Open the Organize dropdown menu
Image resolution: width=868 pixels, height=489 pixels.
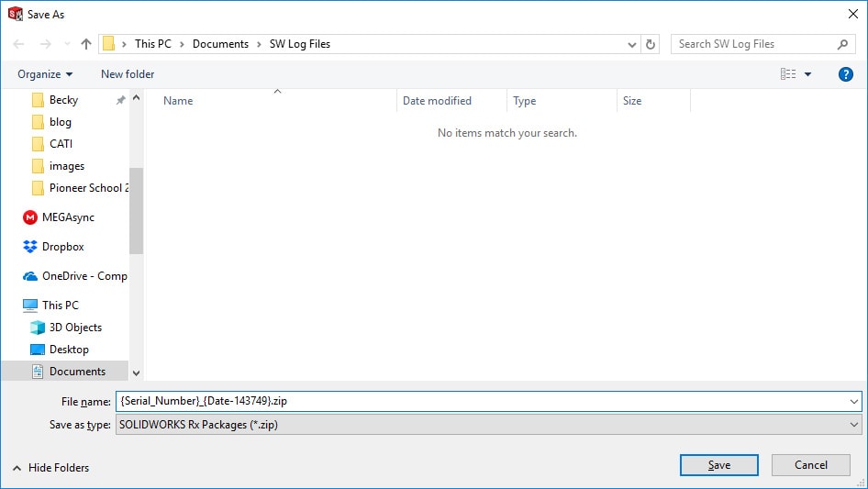pyautogui.click(x=44, y=74)
